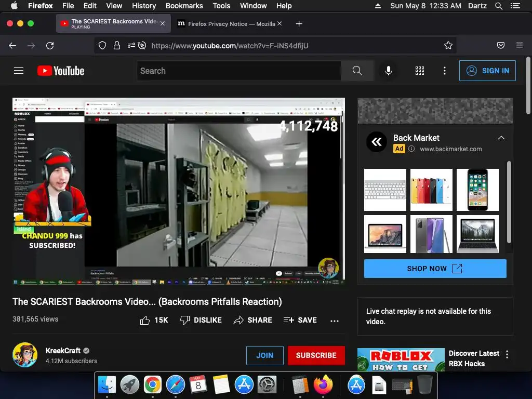
Task: Click the page vertical scrollbar
Action: pos(528,86)
